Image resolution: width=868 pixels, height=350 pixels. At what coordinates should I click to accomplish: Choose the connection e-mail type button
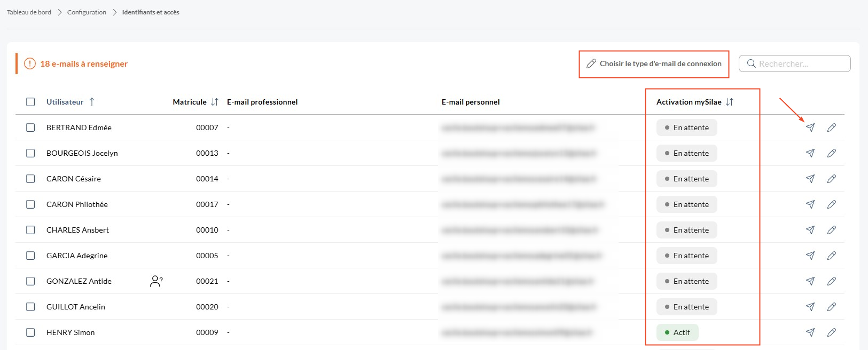[654, 63]
